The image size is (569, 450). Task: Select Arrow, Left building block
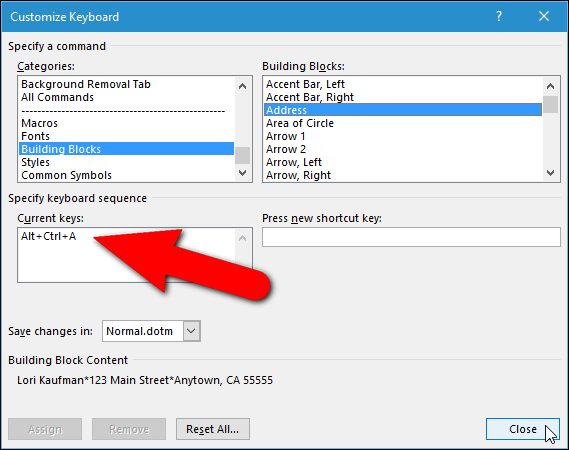(x=294, y=162)
